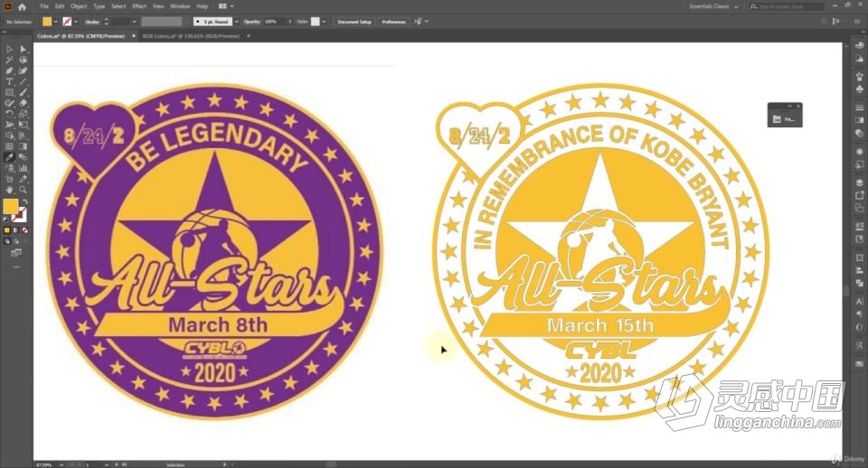Image resolution: width=868 pixels, height=468 pixels.
Task: Select the Lasso tool
Action: [x=24, y=61]
